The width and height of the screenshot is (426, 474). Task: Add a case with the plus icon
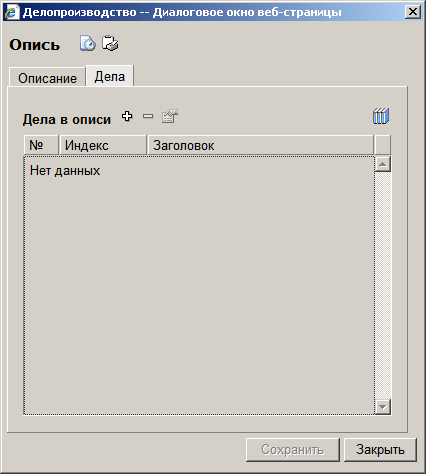127,116
